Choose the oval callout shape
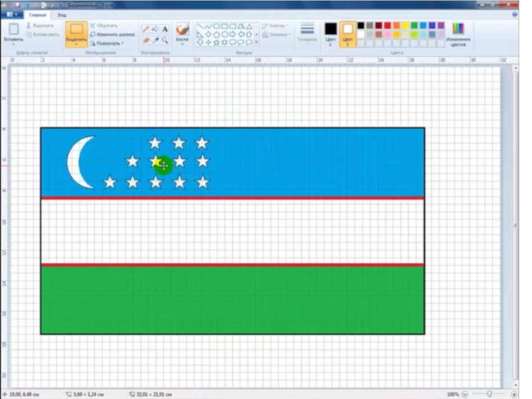Screen dimensions: 532x399 241,43
